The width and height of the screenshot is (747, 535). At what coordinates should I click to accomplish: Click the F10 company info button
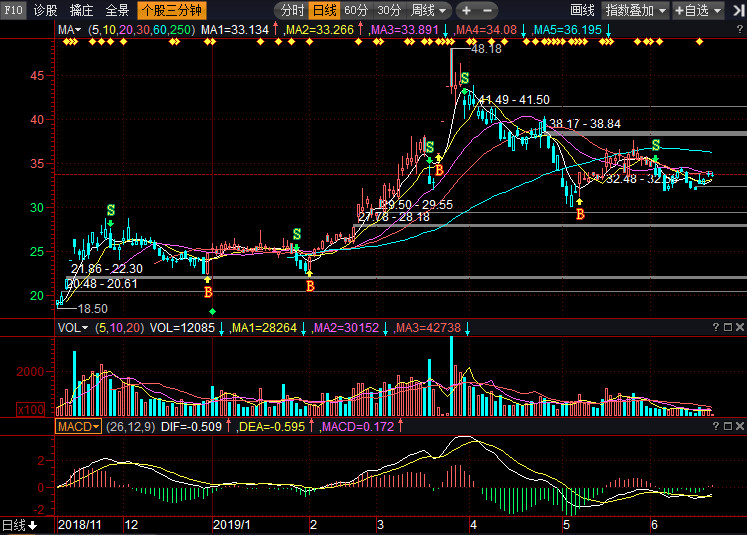13,10
